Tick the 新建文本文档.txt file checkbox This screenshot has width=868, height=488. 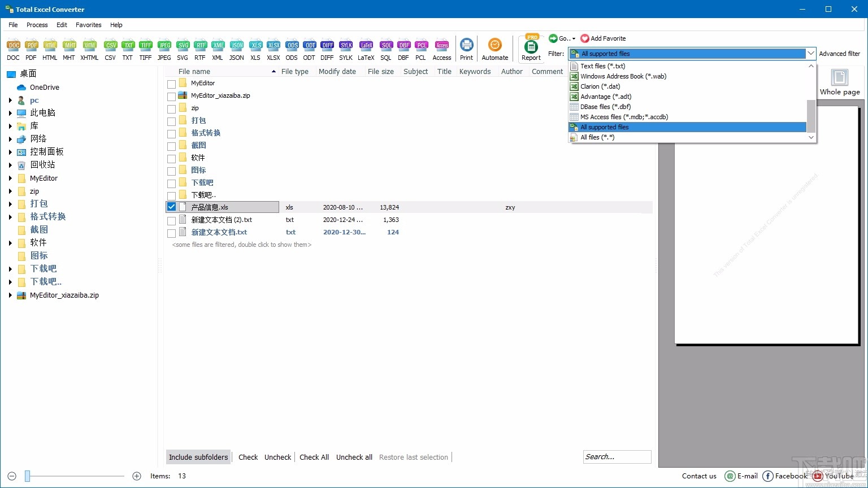pos(171,233)
